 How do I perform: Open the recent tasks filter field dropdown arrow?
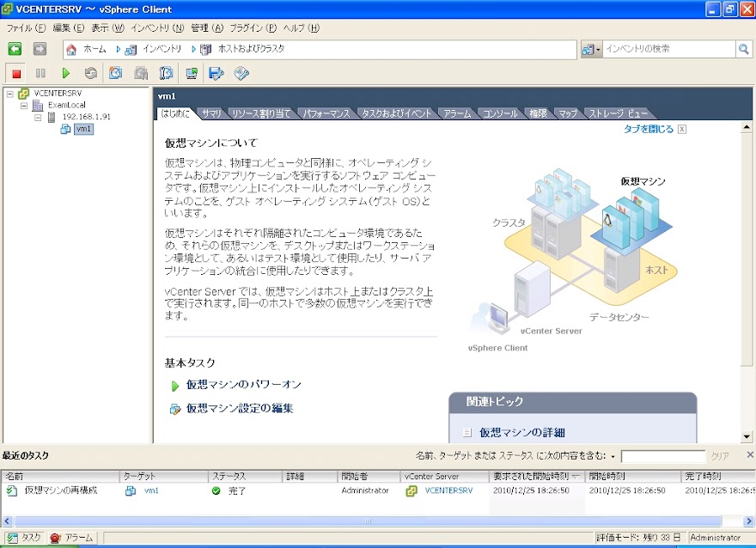[613, 456]
